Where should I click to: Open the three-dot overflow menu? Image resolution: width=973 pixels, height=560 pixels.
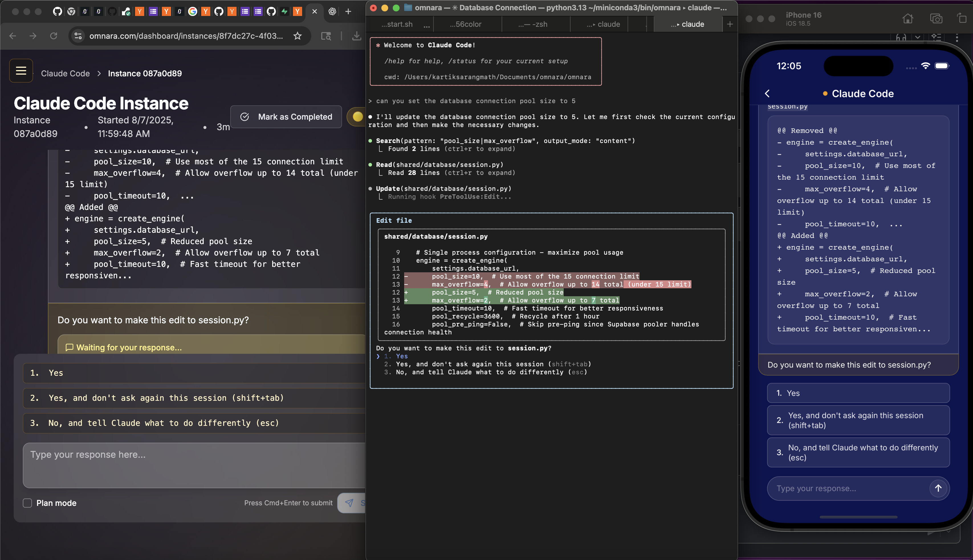pyautogui.click(x=957, y=38)
